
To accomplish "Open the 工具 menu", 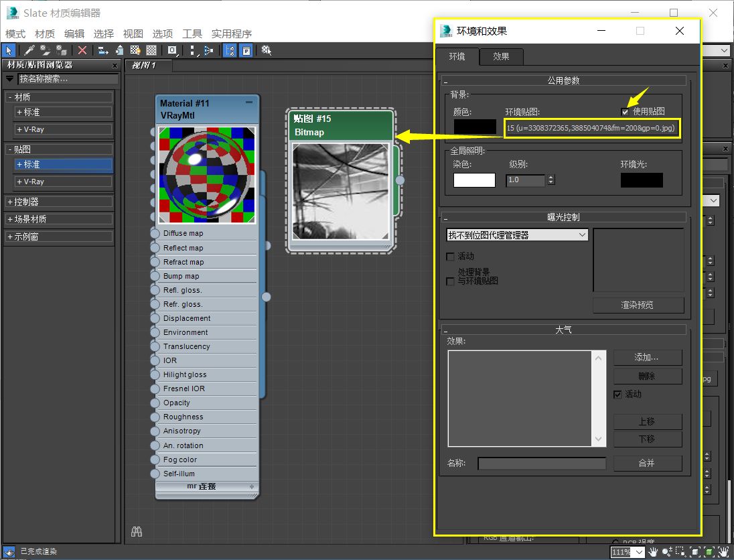I will click(192, 33).
